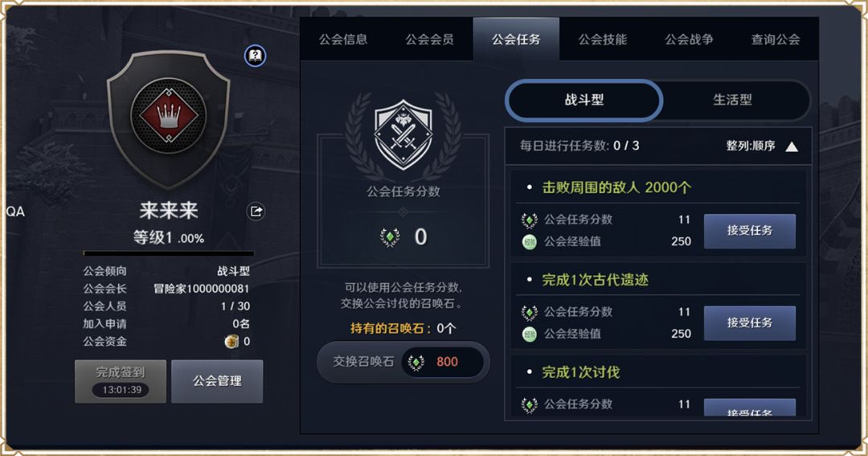Click the guild help book icon
This screenshot has width=868, height=456.
[255, 56]
